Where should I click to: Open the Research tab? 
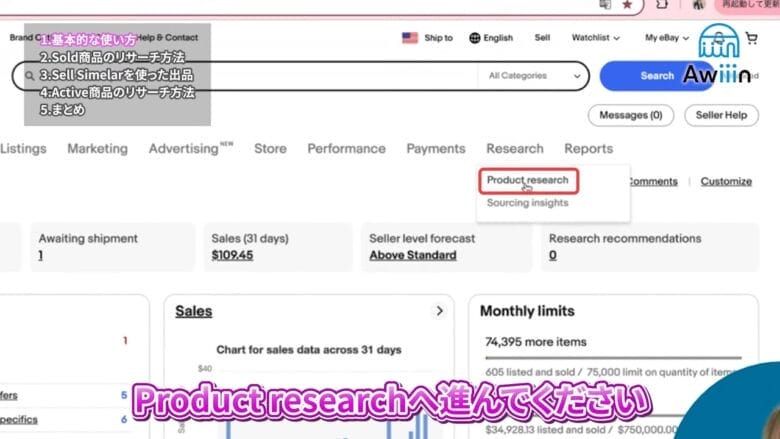point(515,149)
